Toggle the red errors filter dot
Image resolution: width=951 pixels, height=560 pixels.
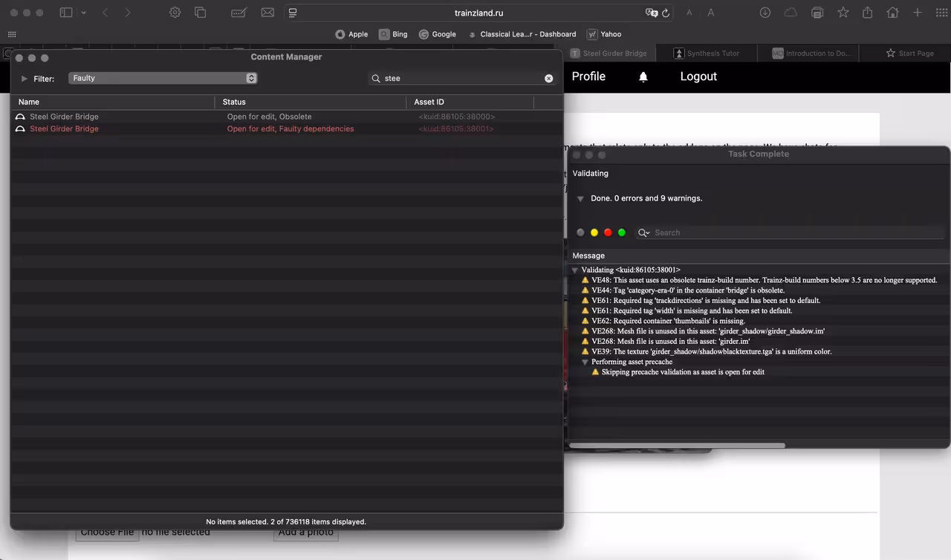(608, 232)
